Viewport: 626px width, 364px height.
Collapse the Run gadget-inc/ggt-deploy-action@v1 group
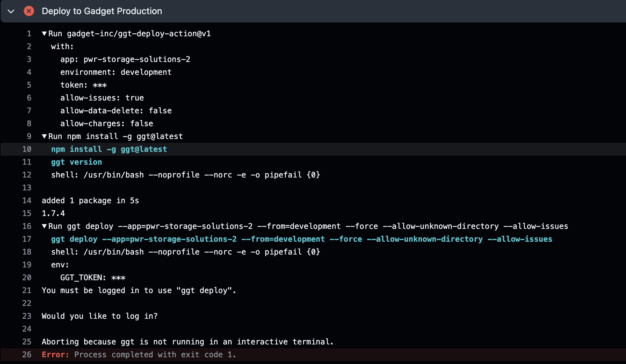pyautogui.click(x=44, y=34)
